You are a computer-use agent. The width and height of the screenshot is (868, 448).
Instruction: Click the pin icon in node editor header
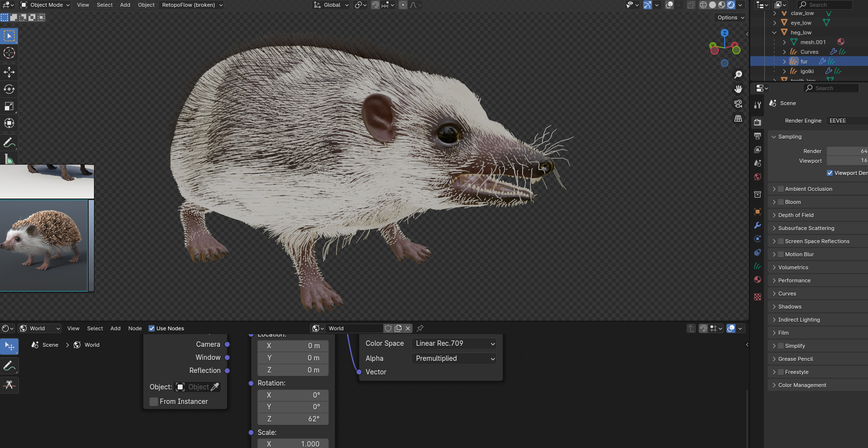point(420,328)
